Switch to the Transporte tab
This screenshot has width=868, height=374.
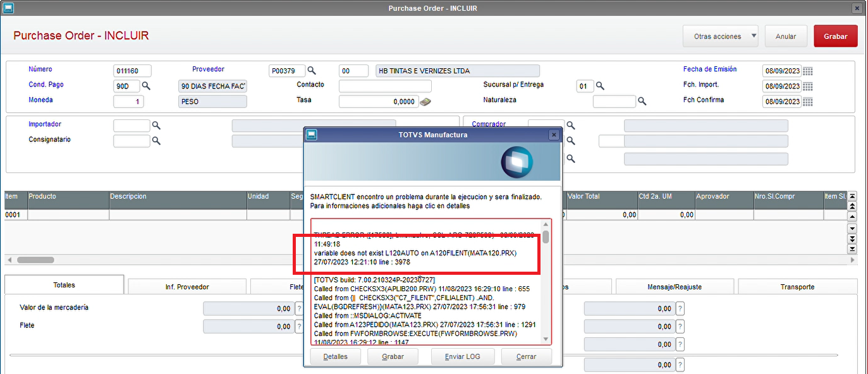(797, 287)
